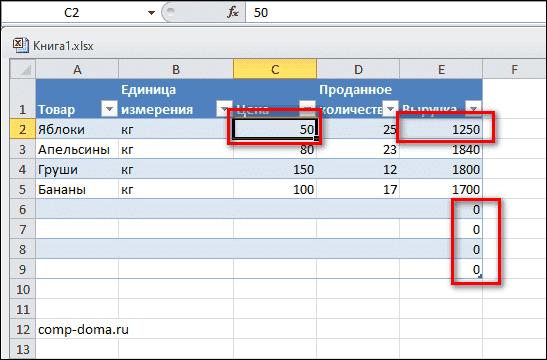Click the 0 value in row 7
Screen dimensions: 547x360
[x=476, y=229]
